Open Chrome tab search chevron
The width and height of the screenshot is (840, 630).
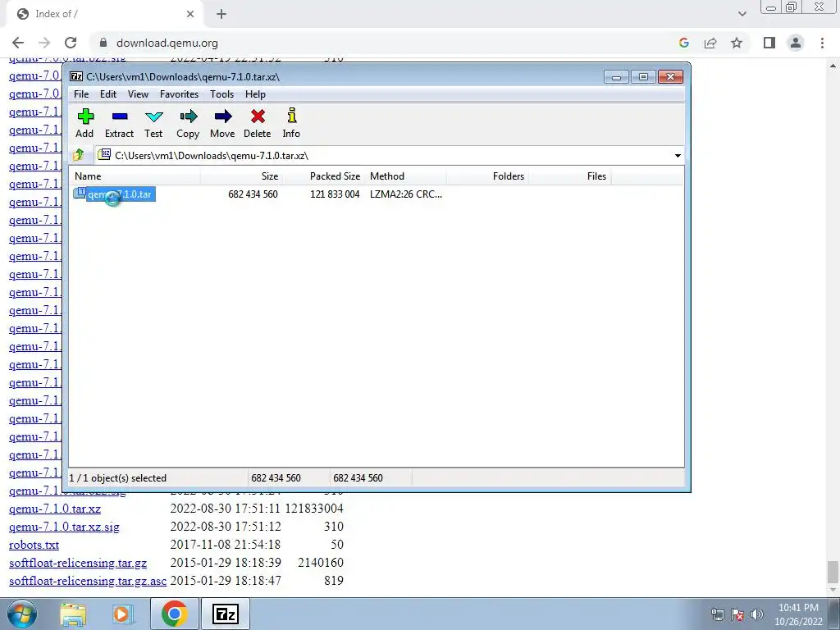742,14
